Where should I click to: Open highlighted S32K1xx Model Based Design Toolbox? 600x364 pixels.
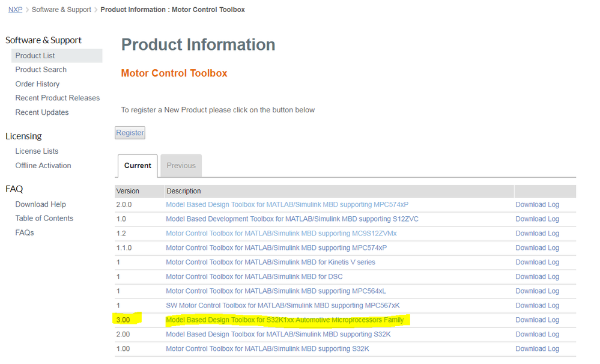tap(285, 320)
